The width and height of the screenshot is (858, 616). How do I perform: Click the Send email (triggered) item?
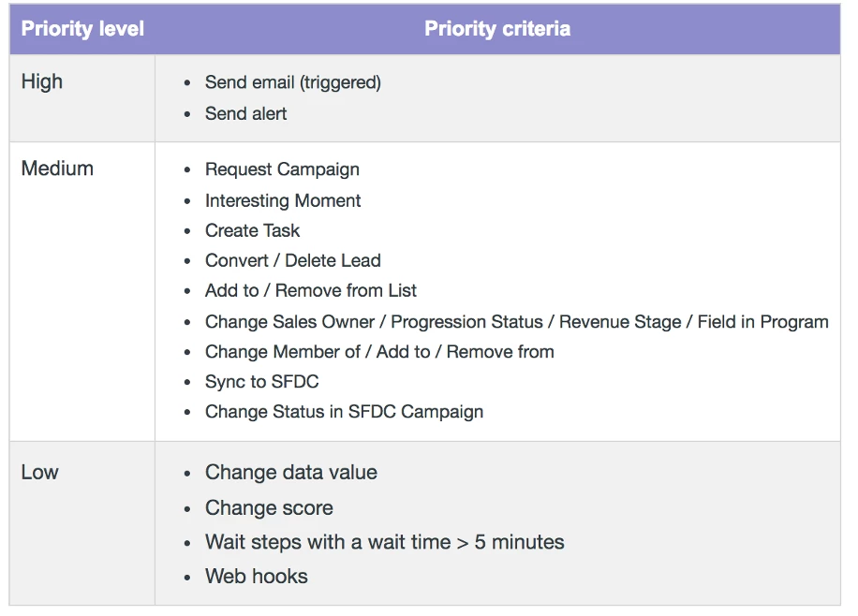tap(293, 82)
